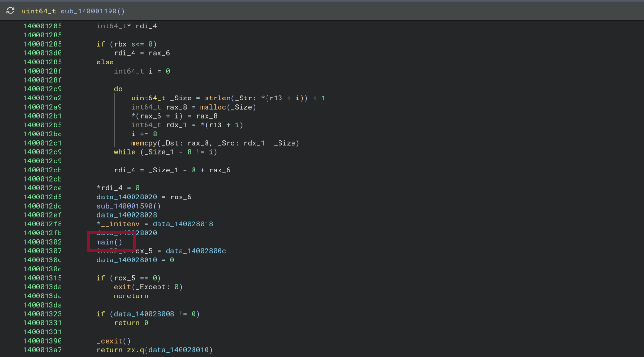The width and height of the screenshot is (644, 357).
Task: Select the address 140001315
Action: pos(42,278)
